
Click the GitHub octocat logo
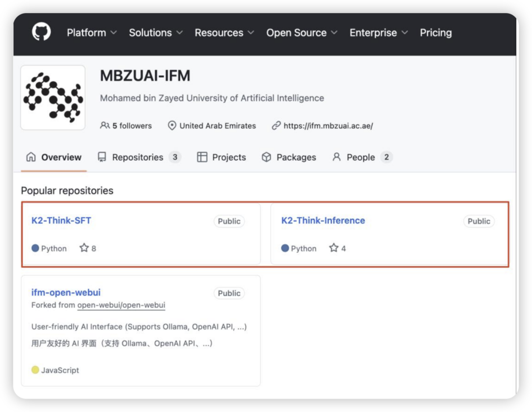[x=42, y=32]
